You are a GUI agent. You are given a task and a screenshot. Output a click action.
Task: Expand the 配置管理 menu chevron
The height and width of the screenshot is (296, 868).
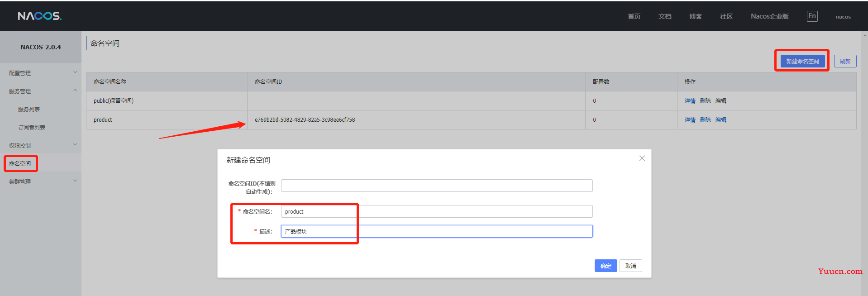(75, 72)
